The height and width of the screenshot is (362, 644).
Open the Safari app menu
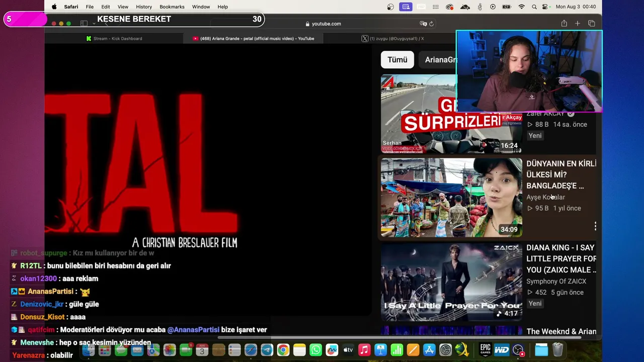(x=71, y=7)
